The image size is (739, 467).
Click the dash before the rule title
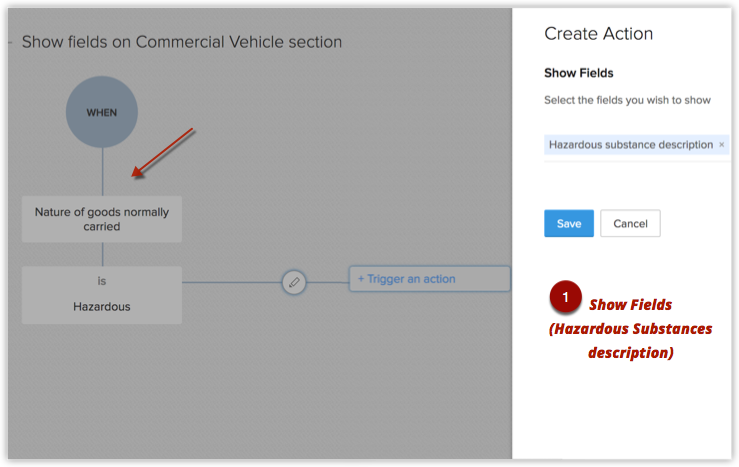10,42
